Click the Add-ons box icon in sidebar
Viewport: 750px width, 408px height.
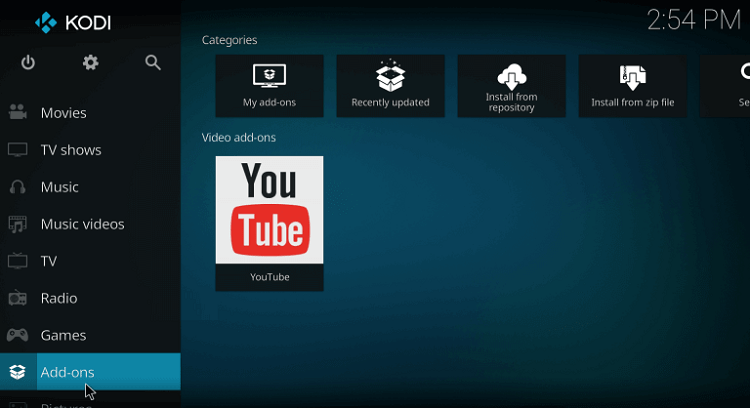click(18, 372)
